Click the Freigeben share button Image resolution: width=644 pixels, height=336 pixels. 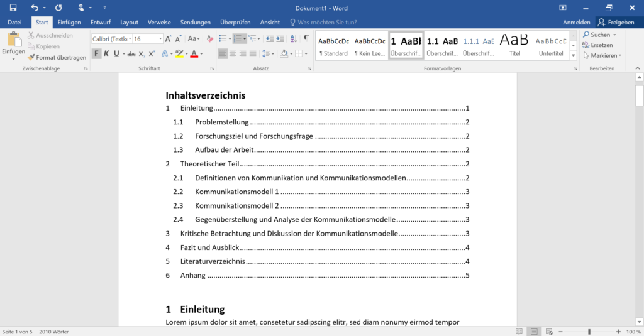pyautogui.click(x=616, y=22)
